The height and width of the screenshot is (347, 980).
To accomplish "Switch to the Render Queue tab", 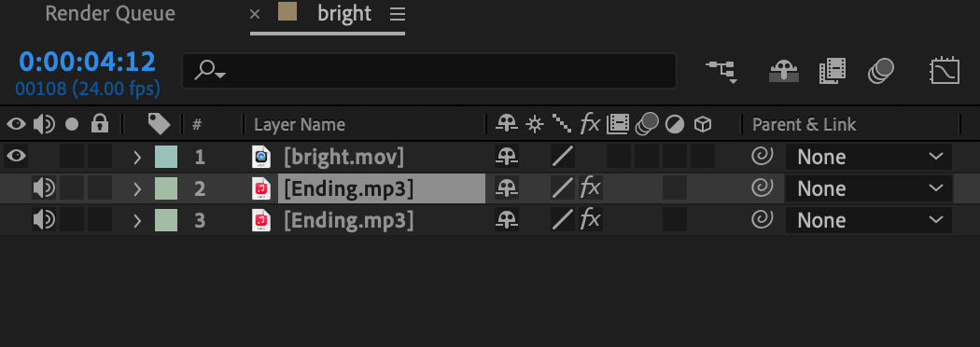I will pos(110,14).
